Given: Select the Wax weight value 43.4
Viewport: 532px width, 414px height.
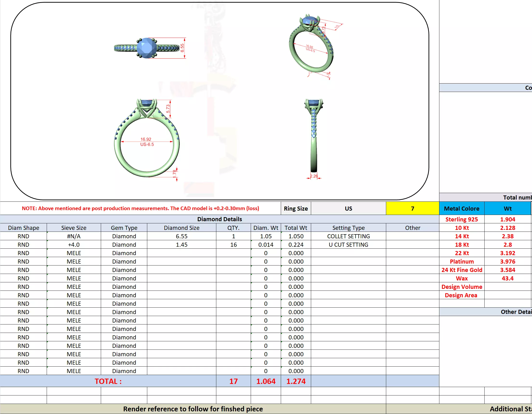Looking at the screenshot, I should [x=507, y=278].
